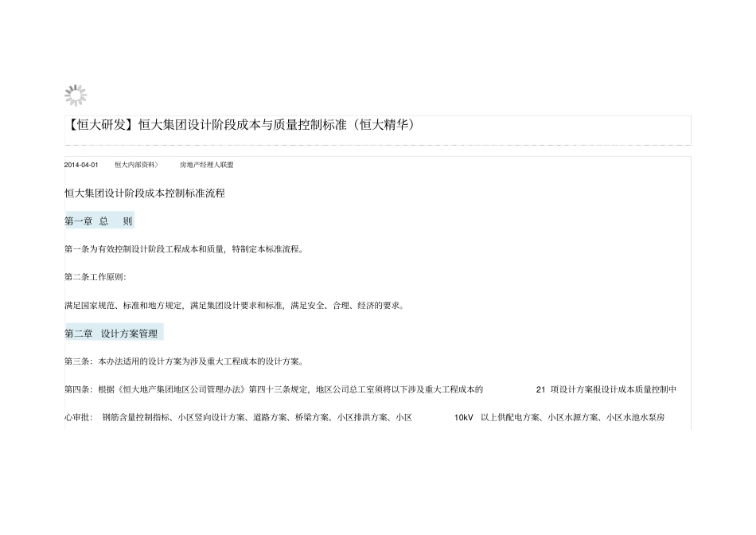Screen dimensions: 756x535
Task: Click the paragraph starting 第三条：本办法适用
Action: [x=184, y=361]
